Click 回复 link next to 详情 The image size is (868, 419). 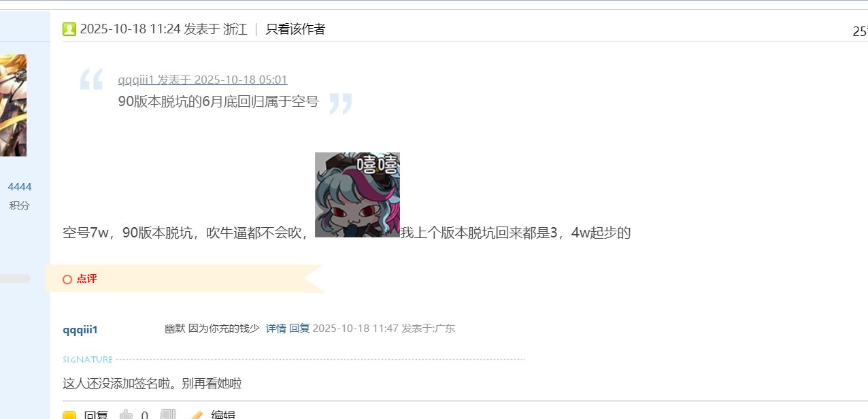click(299, 329)
